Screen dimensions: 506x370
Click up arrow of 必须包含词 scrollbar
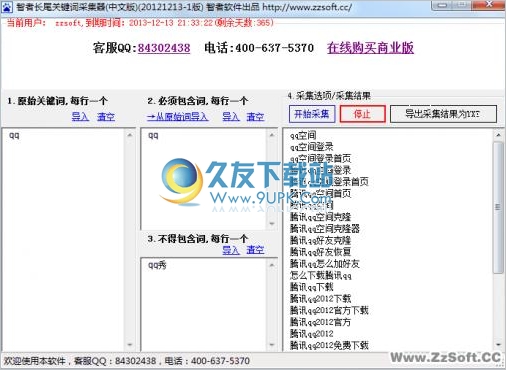pyautogui.click(x=272, y=135)
